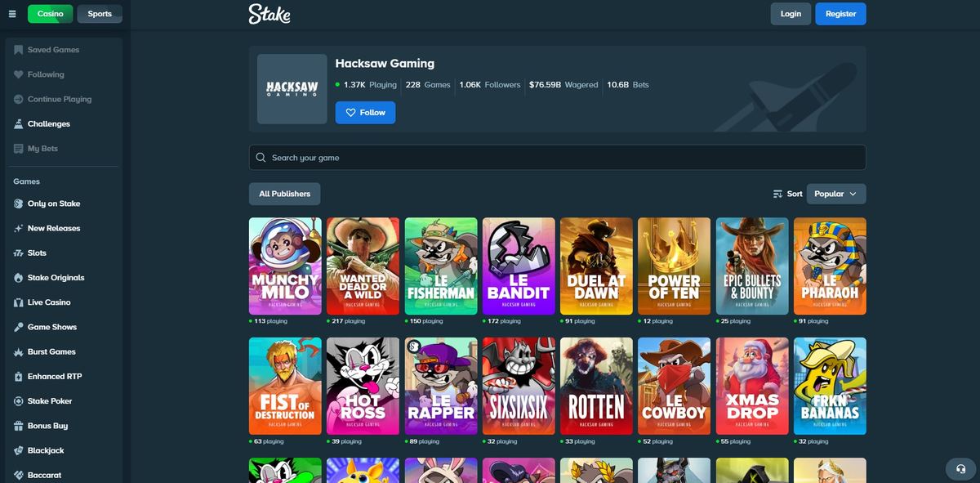This screenshot has height=483, width=980.
Task: Click the '228 Games' stat text
Action: click(x=428, y=84)
